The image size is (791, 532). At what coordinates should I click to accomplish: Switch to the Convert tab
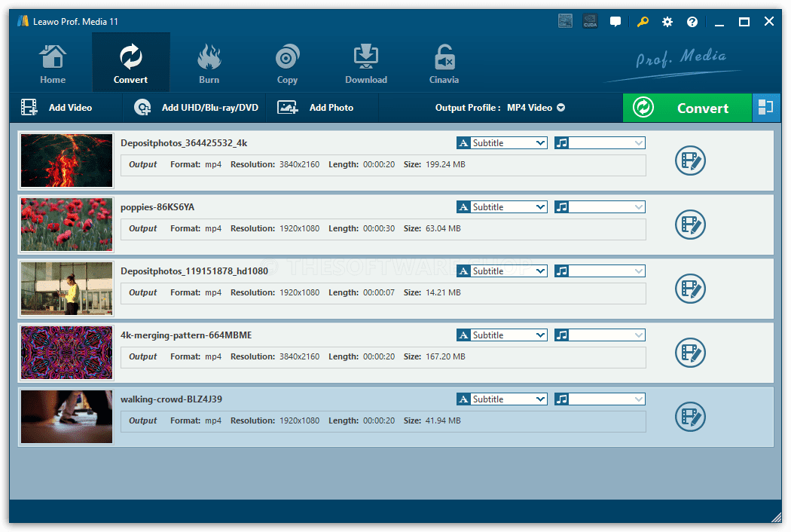[130, 63]
